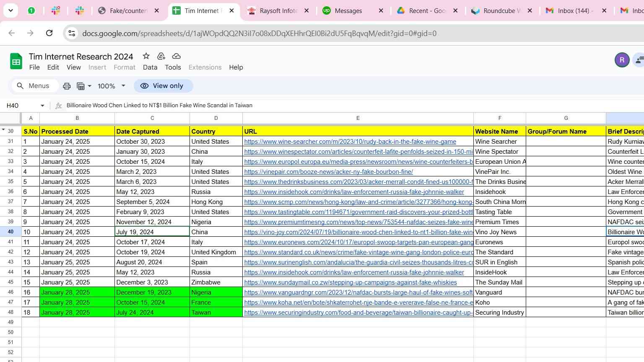Expand the browser tab search chevron

click(10, 10)
